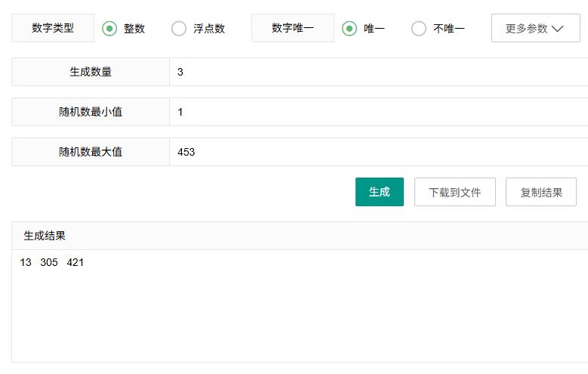Click the 下载到文件 button
The width and height of the screenshot is (588, 374).
point(455,192)
